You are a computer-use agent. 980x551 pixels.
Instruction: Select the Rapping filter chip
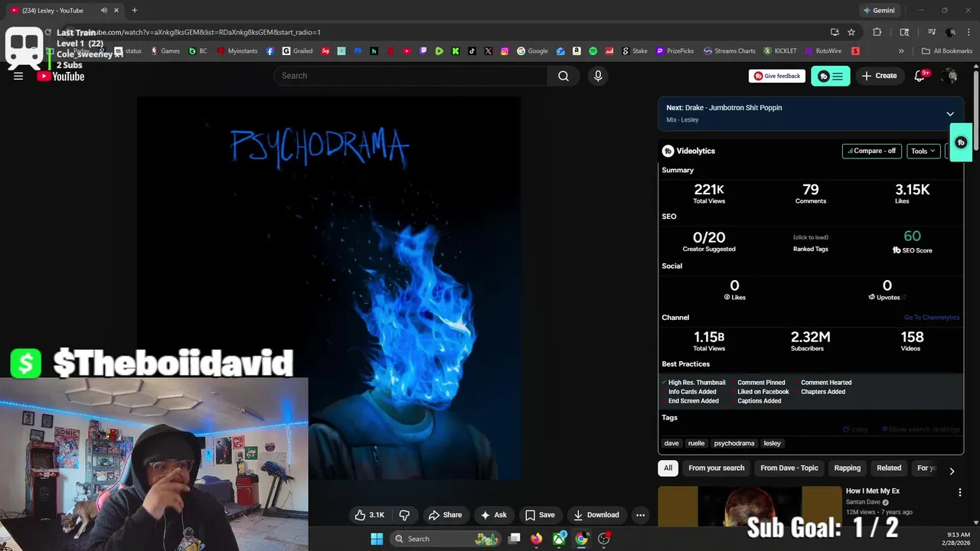tap(848, 468)
